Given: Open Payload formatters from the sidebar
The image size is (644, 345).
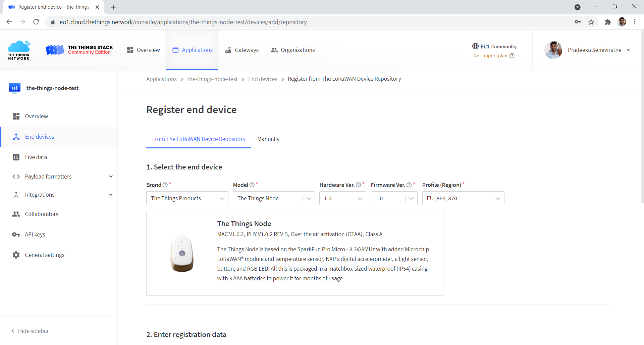Looking at the screenshot, I should pyautogui.click(x=48, y=176).
